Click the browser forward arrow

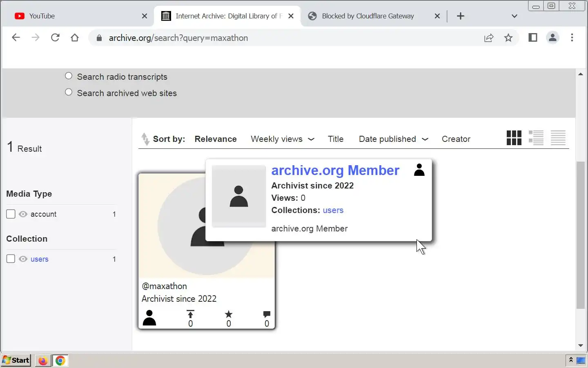tap(36, 38)
